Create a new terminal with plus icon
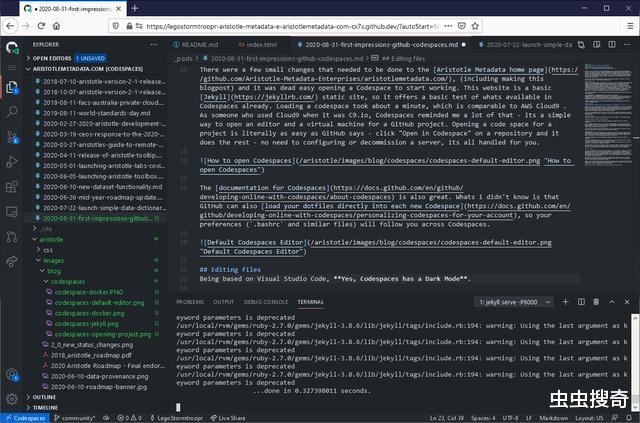 tap(565, 302)
